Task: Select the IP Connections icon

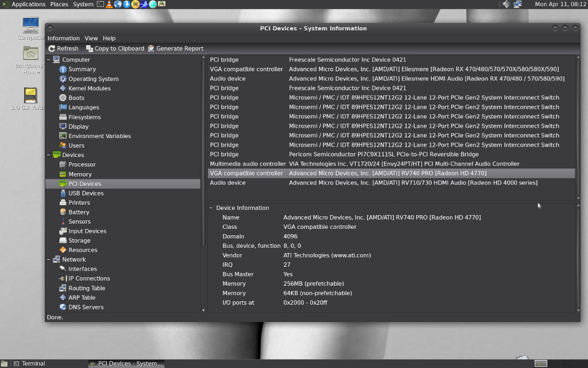Action: [x=63, y=279]
